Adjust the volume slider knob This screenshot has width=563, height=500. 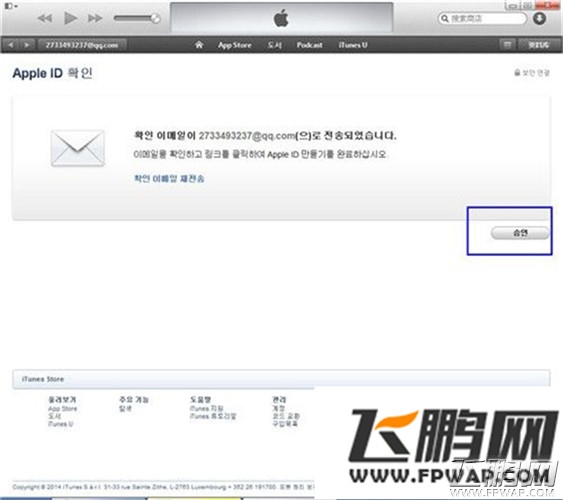(x=155, y=18)
